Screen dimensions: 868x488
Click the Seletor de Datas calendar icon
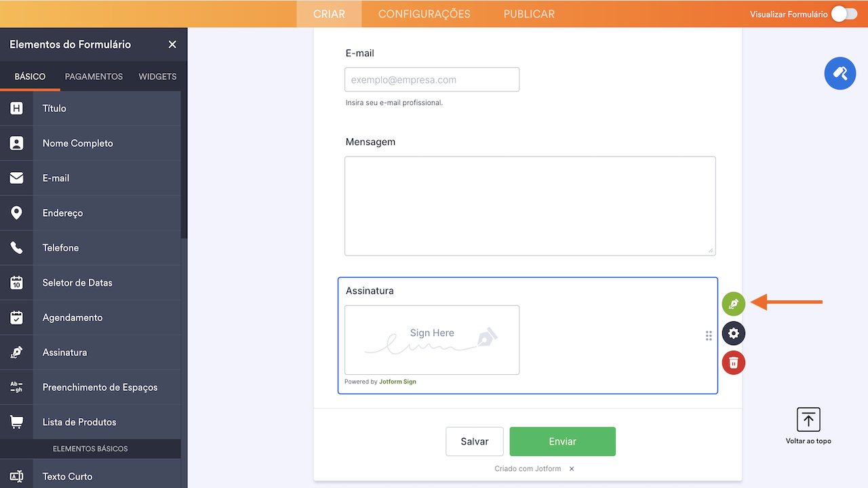click(16, 282)
